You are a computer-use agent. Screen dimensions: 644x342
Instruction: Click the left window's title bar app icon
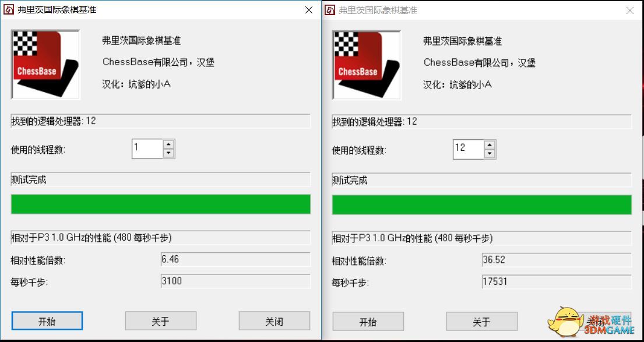coord(9,10)
